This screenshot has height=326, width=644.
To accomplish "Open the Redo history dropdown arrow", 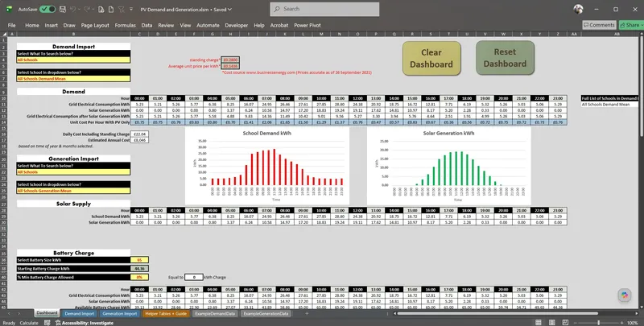I will pos(93,9).
